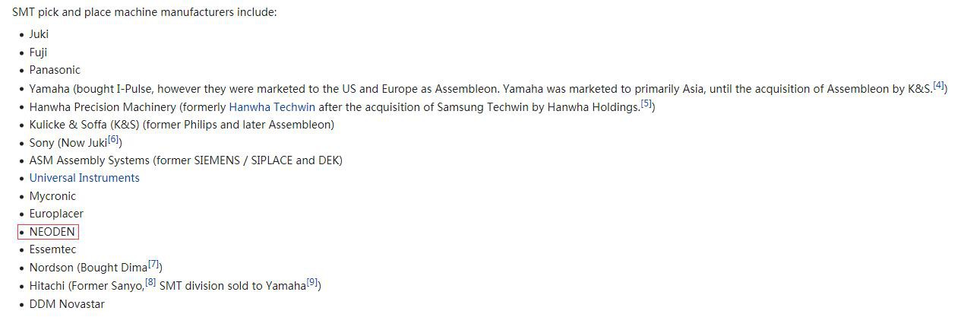Click the SMT manufacturers intro sentence
The image size is (980, 330).
(144, 13)
